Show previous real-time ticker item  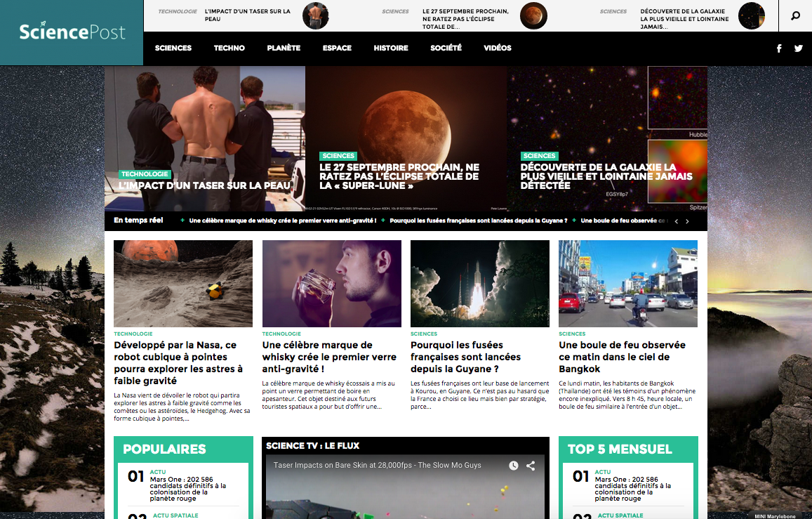coord(676,221)
